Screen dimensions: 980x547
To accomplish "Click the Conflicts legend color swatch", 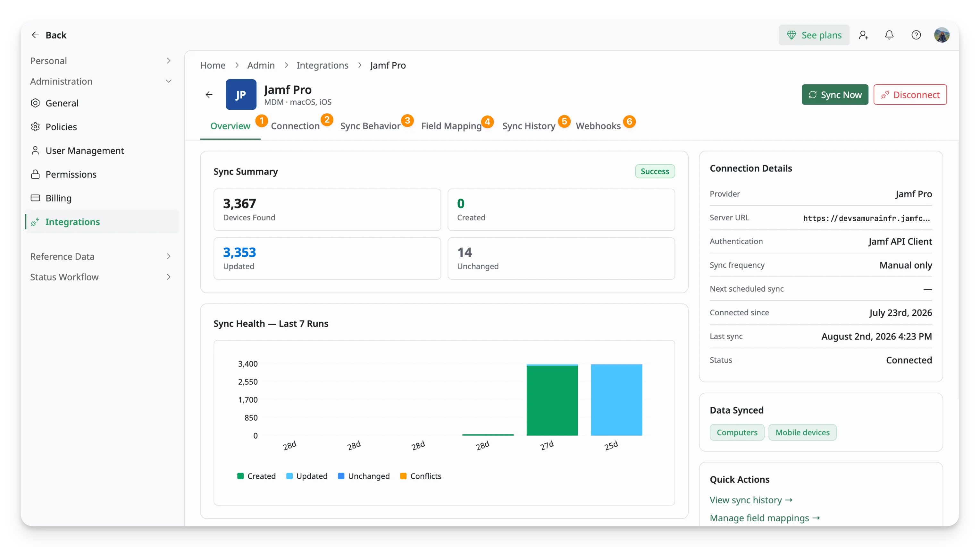I will (403, 476).
